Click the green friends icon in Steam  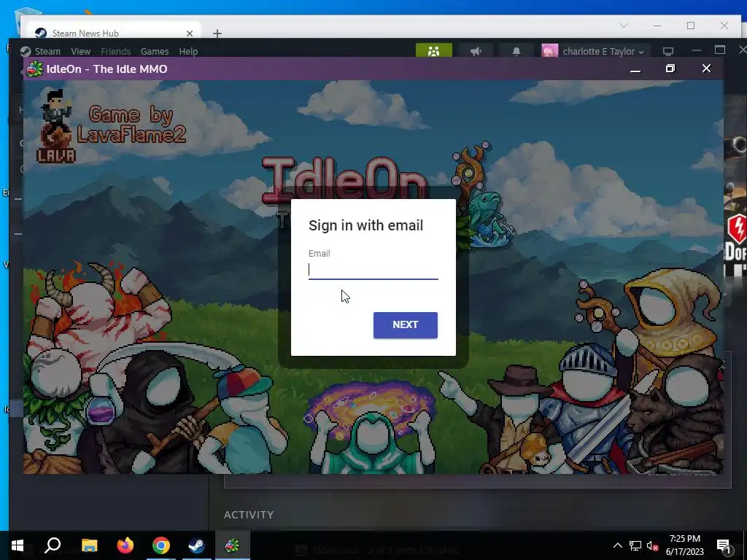[x=433, y=50]
